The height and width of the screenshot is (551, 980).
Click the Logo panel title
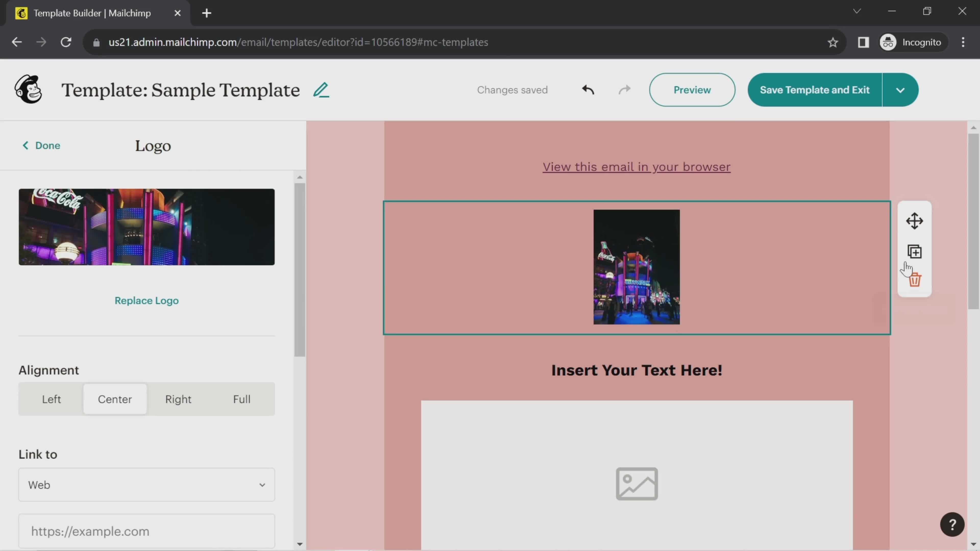(x=153, y=146)
